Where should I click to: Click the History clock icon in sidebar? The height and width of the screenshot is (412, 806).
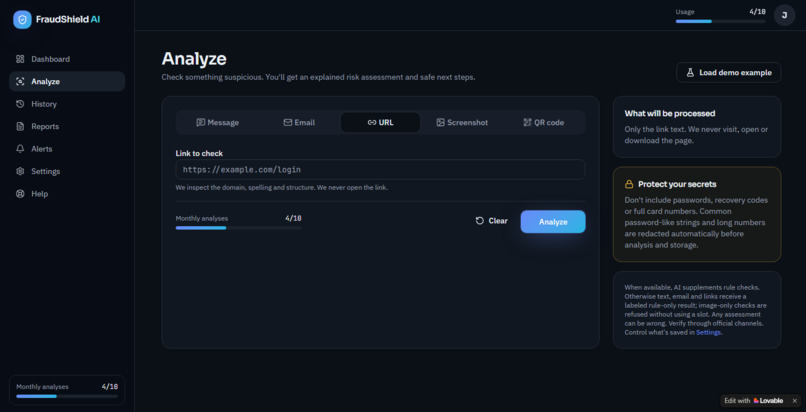20,104
